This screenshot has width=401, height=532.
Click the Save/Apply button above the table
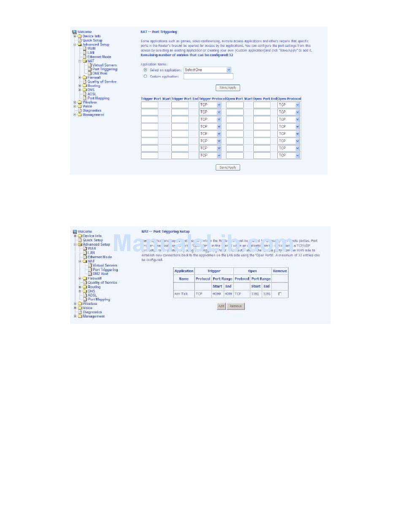coord(228,88)
